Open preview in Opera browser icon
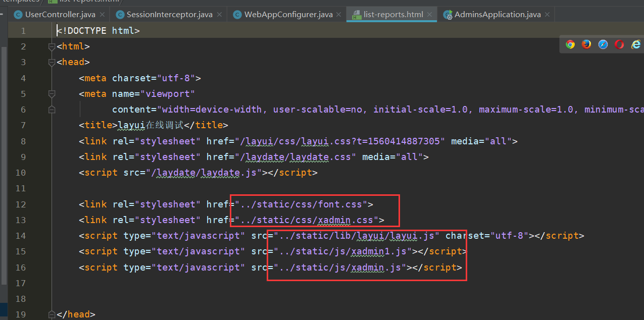 (x=619, y=44)
